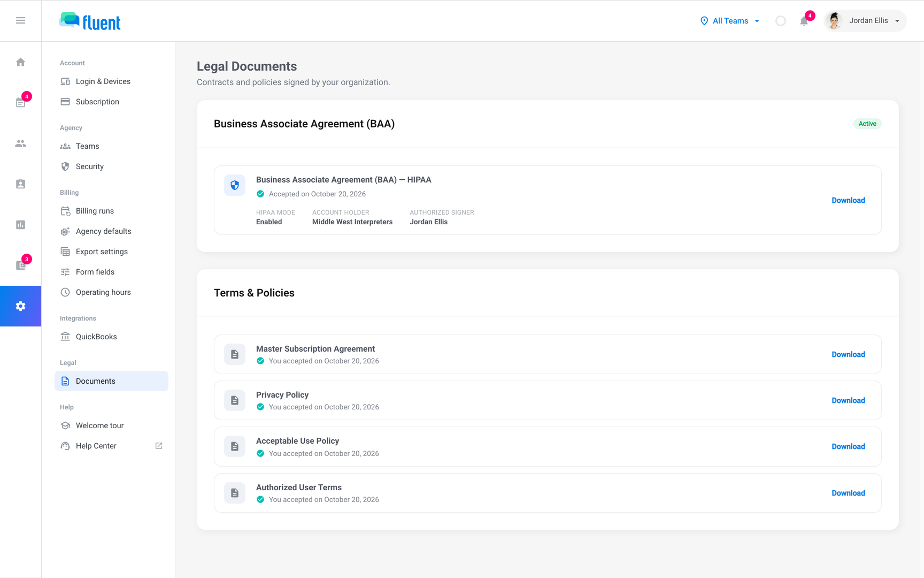Click Jordan Ellis avatar picture

pos(834,21)
